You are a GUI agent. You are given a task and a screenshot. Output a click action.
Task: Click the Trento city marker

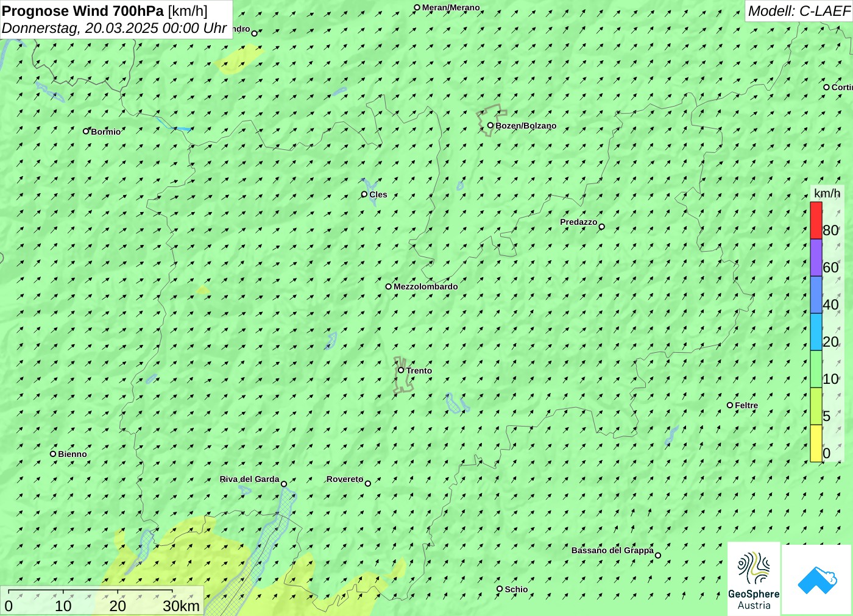point(401,370)
